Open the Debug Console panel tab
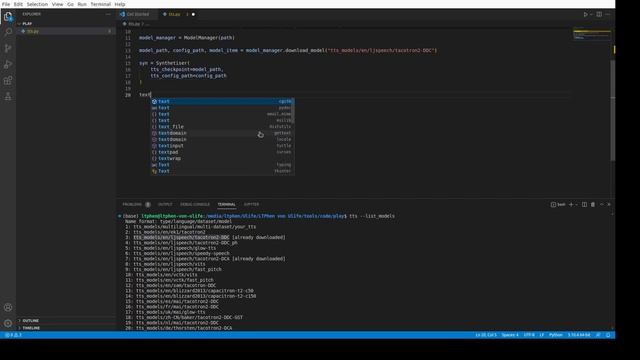Viewport: 640px width, 360px height. (x=195, y=204)
